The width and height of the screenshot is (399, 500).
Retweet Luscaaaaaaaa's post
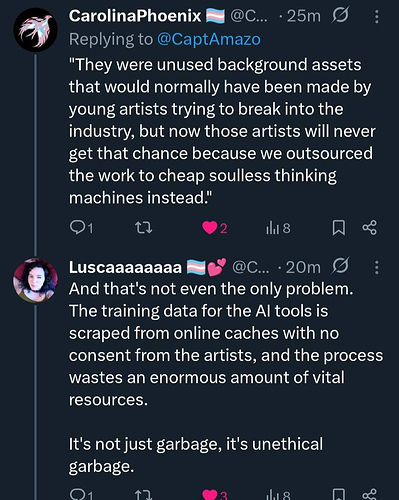click(x=144, y=495)
